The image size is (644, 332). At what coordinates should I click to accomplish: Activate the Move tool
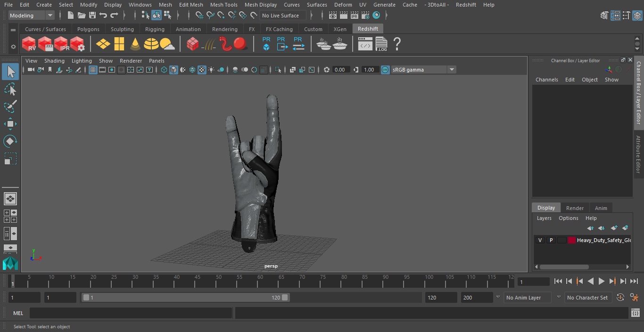tap(10, 124)
